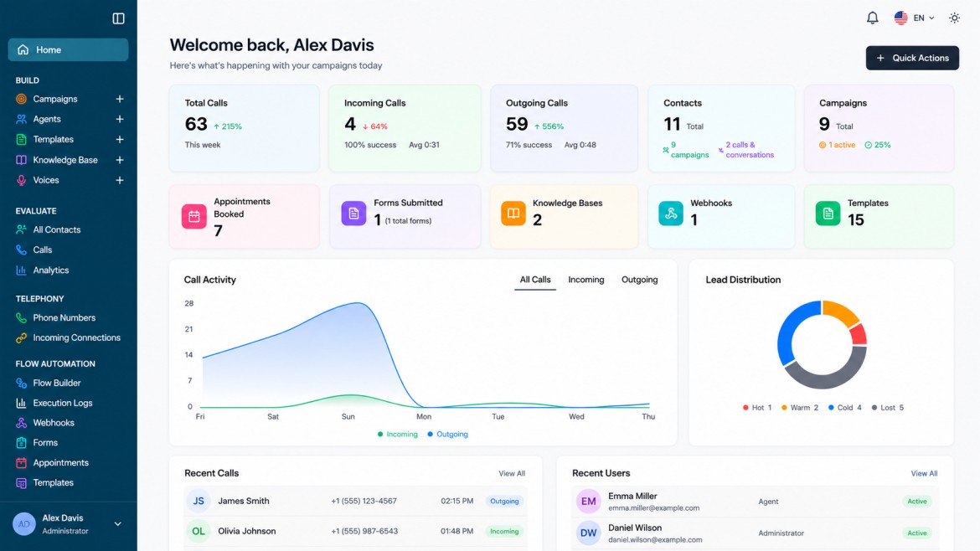
Task: Click the Templates card green icon
Action: tap(828, 213)
